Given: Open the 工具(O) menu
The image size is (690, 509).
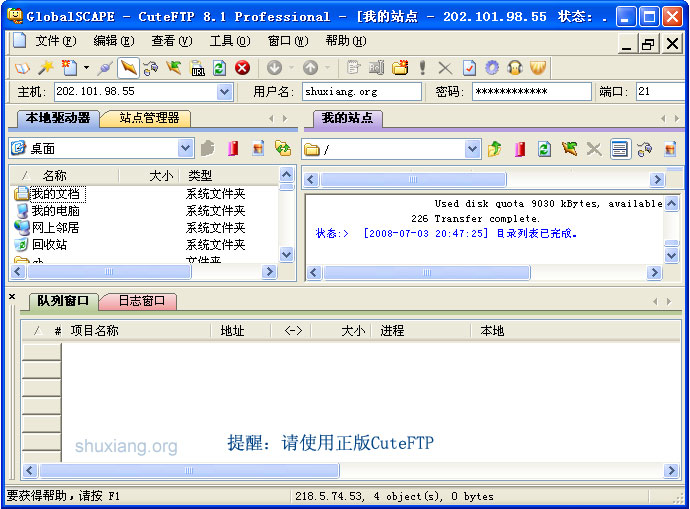Looking at the screenshot, I should point(230,41).
